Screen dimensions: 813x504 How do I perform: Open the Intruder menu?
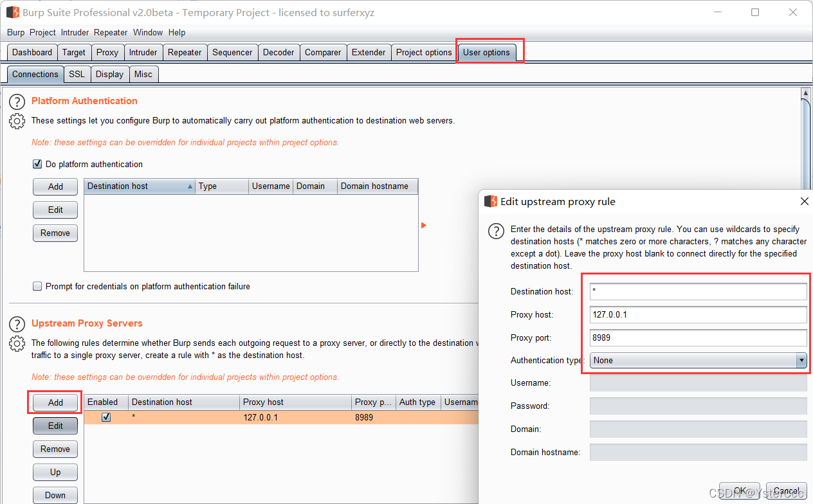click(x=75, y=32)
